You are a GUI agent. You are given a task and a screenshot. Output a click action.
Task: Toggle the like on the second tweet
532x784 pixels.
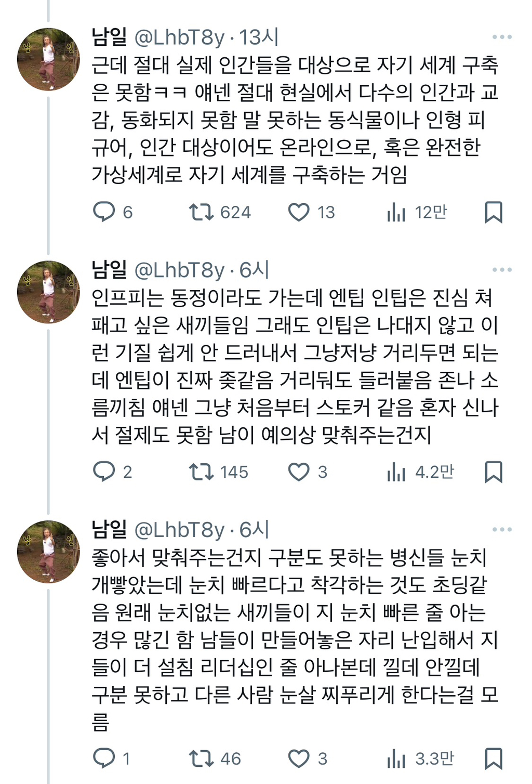tap(300, 472)
